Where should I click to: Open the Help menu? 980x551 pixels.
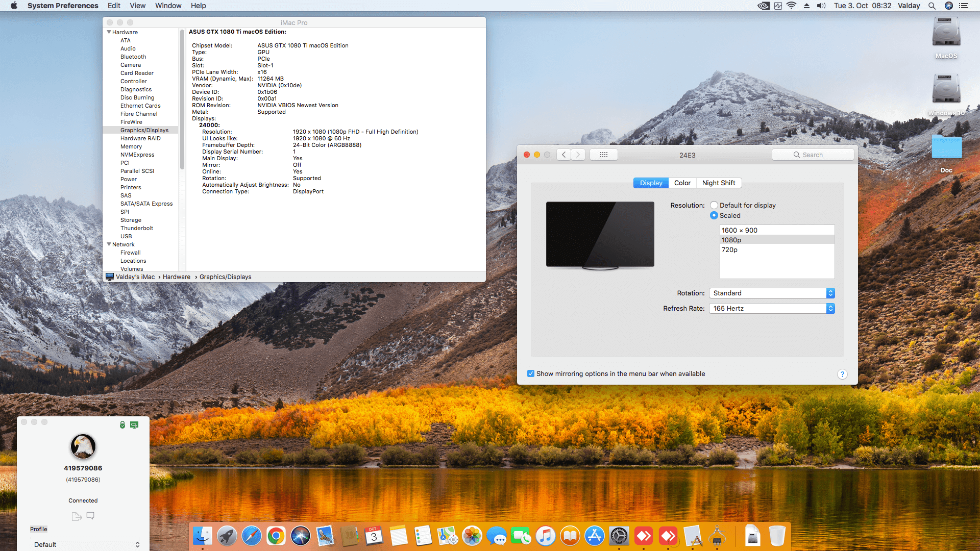pyautogui.click(x=199, y=6)
